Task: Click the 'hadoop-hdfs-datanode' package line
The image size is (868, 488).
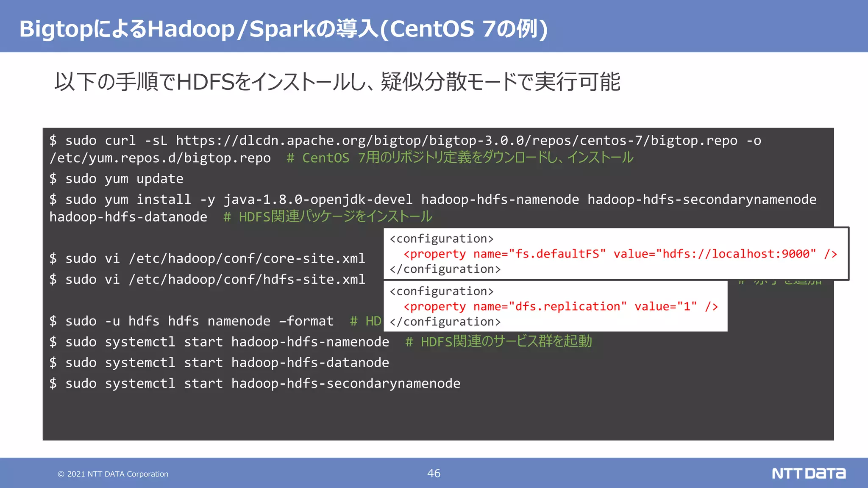Action: pyautogui.click(x=128, y=217)
